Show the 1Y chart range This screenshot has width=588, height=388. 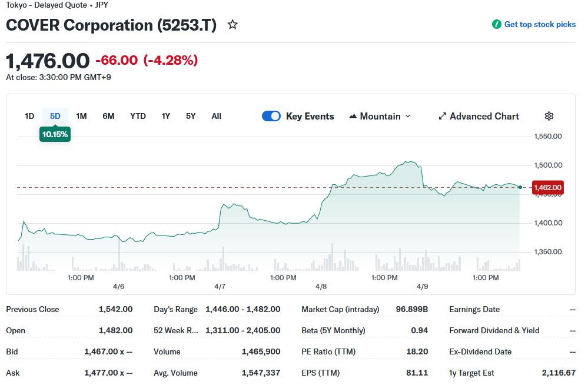(166, 117)
